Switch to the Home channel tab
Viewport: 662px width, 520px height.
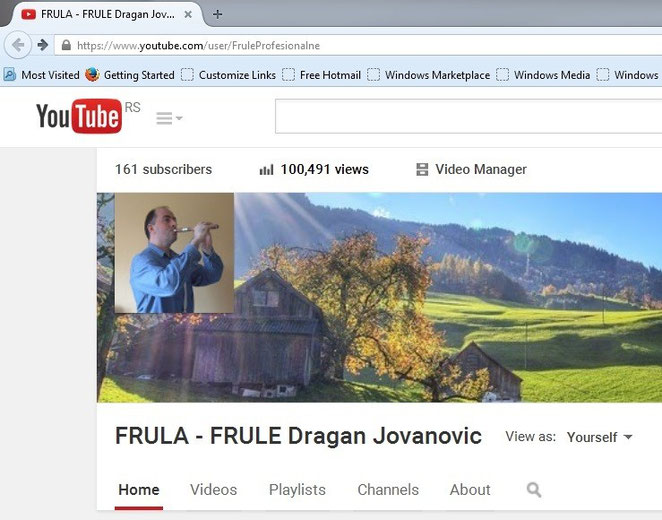(x=139, y=490)
